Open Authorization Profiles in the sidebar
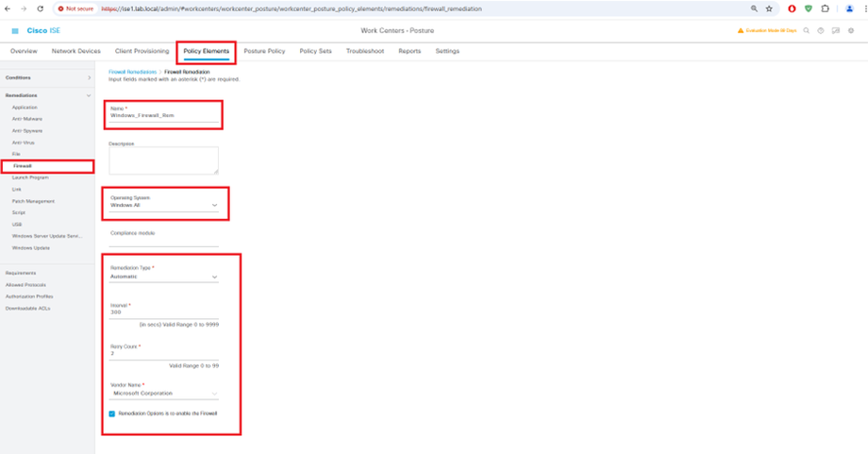 coord(29,296)
